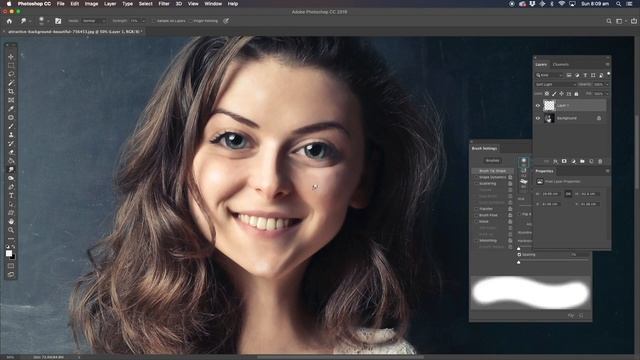Select the Smudge tool in toolbar
Screen dimensions: 640x360
11,169
